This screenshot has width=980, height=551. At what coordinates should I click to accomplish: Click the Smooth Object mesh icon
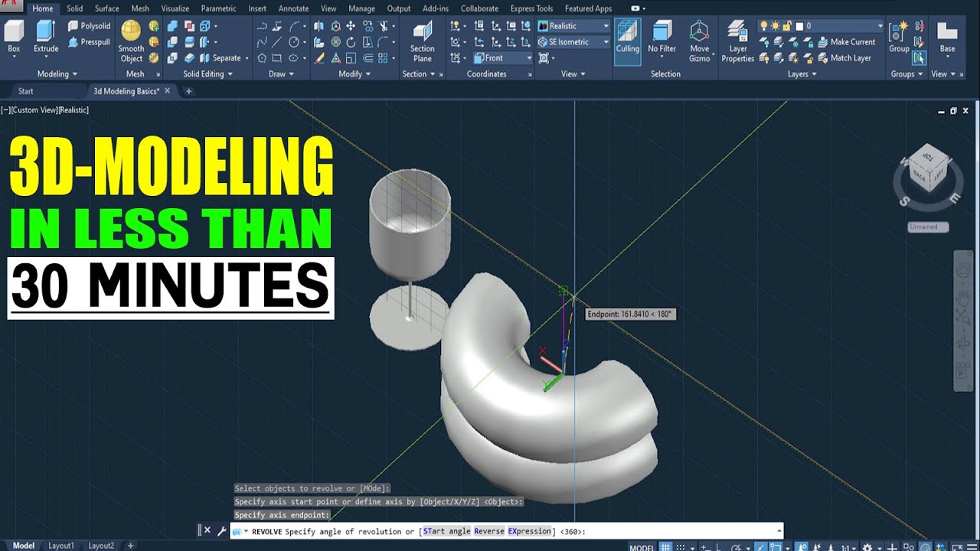tap(131, 42)
